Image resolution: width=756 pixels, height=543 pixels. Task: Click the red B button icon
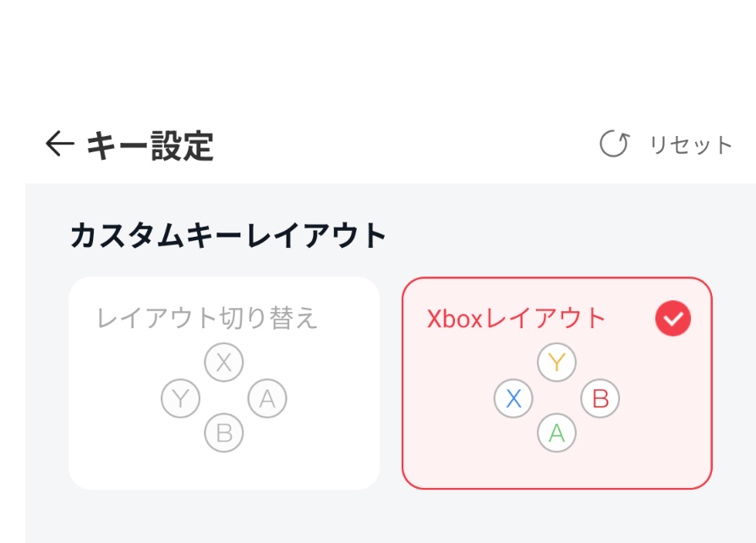tap(600, 398)
